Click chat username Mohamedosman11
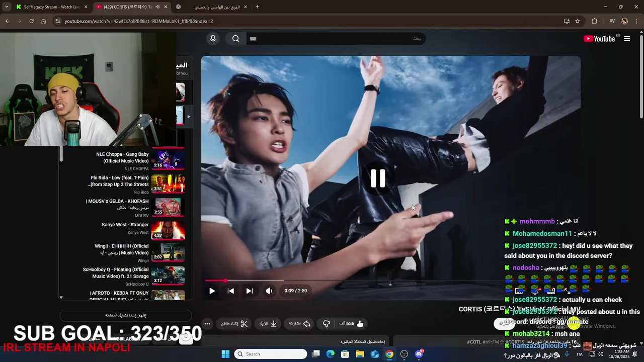Screen dimensions: 644x362 [542, 234]
